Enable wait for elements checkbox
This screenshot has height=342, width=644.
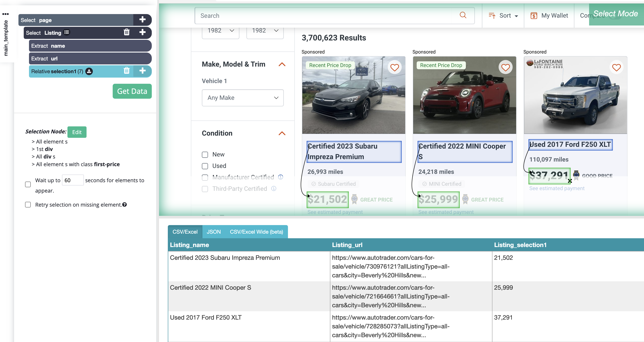coord(28,184)
